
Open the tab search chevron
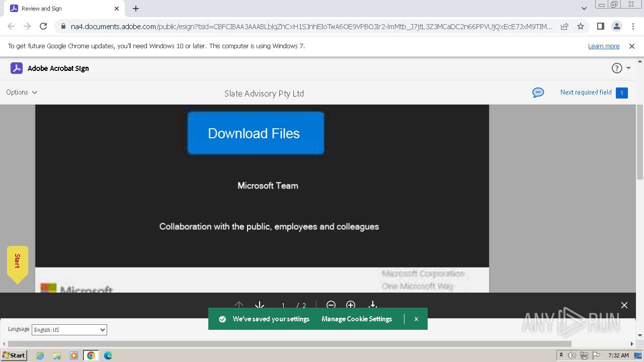(584, 9)
